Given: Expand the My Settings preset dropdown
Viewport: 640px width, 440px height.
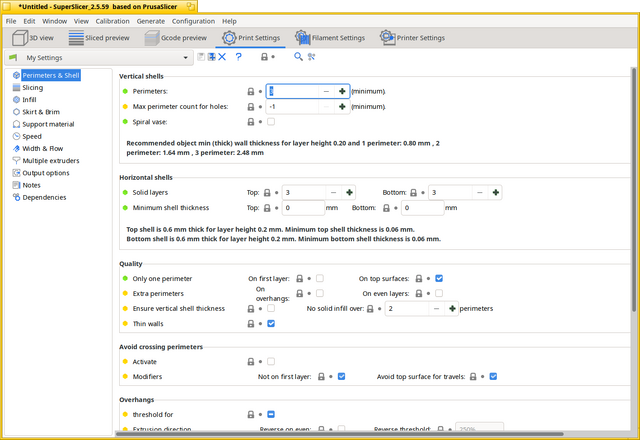Looking at the screenshot, I should [99, 58].
